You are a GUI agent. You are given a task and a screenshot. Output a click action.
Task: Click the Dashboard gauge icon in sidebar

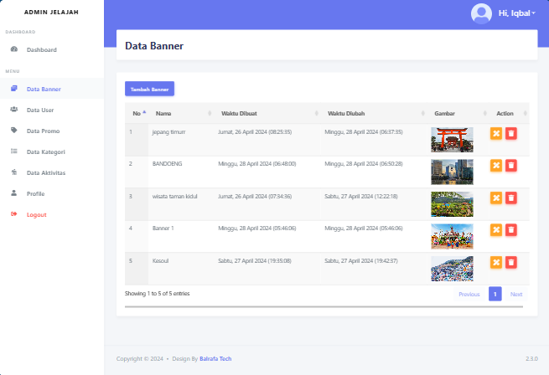[14, 49]
